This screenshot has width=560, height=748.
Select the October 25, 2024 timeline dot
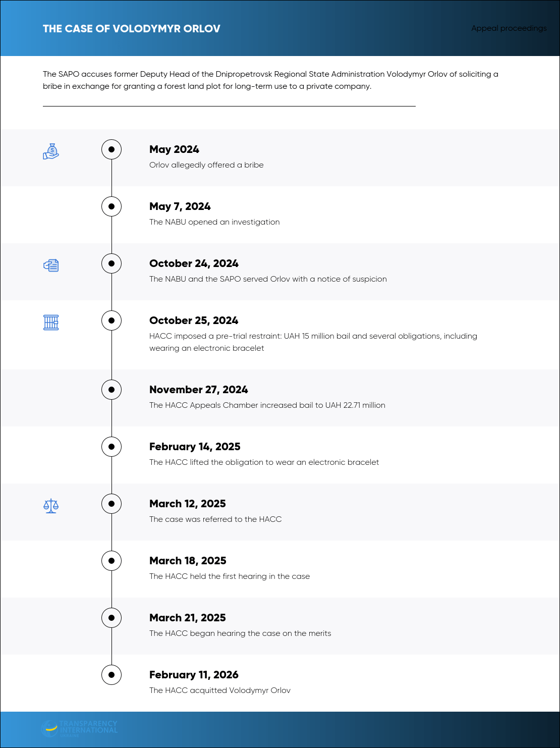111,320
